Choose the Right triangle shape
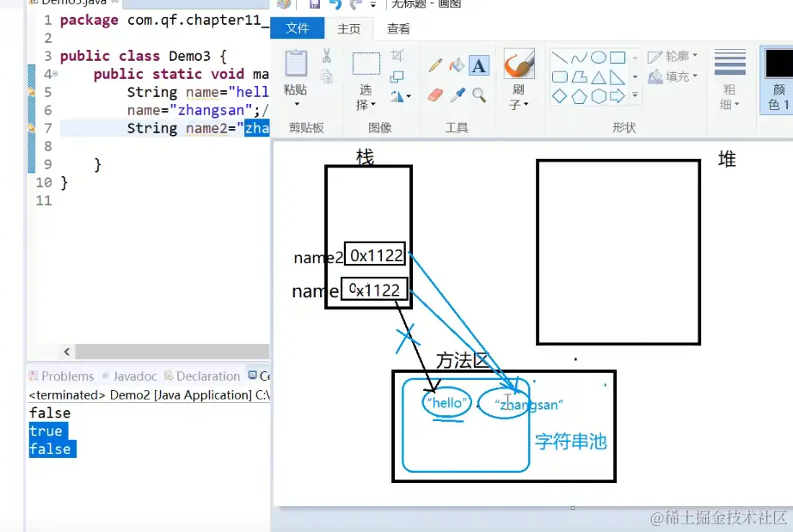The height and width of the screenshot is (532, 793). click(617, 76)
